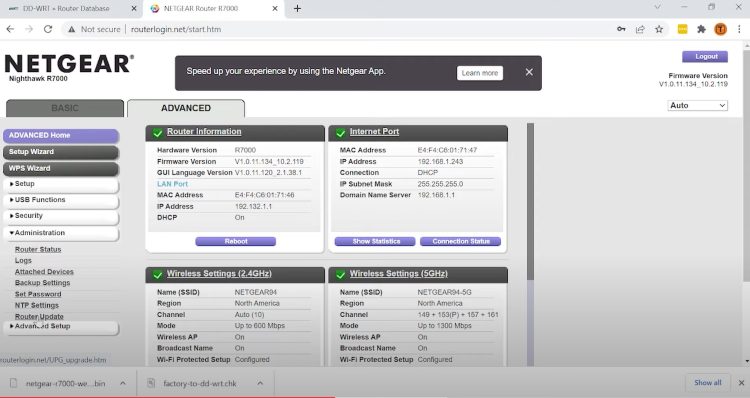Launch the Setup Wizard

tap(61, 152)
